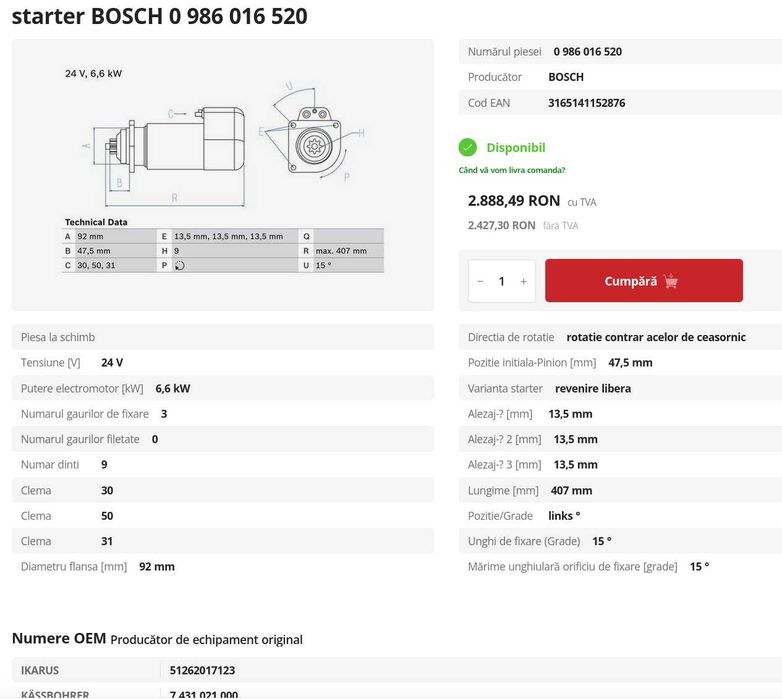
Task: Click the 'Piesa la schimb' row
Action: pos(222,337)
